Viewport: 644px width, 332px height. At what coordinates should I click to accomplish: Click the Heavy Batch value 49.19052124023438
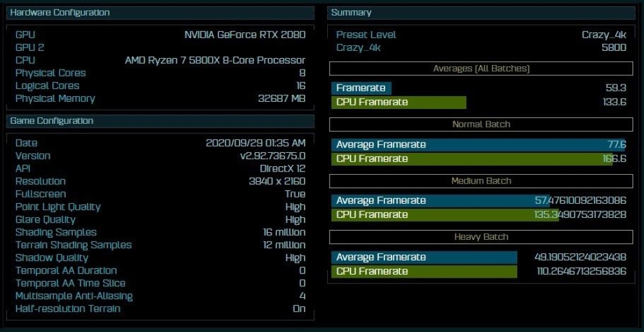[x=580, y=257]
